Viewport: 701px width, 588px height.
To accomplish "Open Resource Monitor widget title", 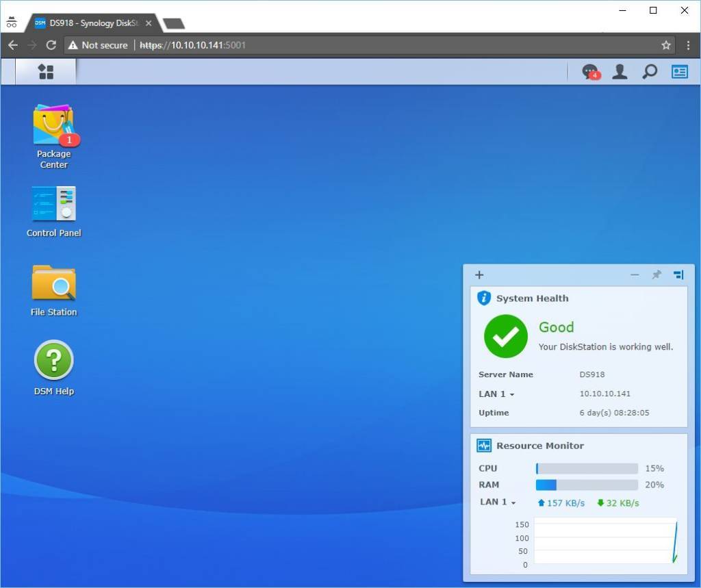I will [540, 446].
